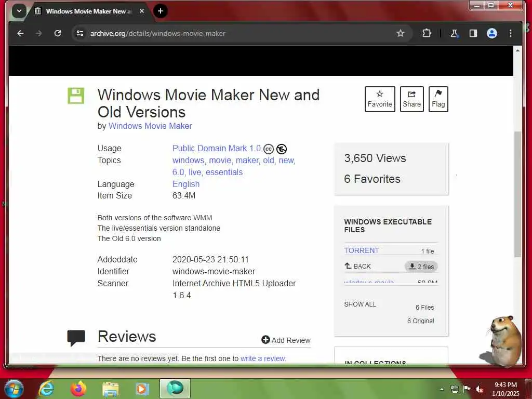This screenshot has height=399, width=532.
Task: Select the Windows Movie Maker New tab
Action: (89, 11)
